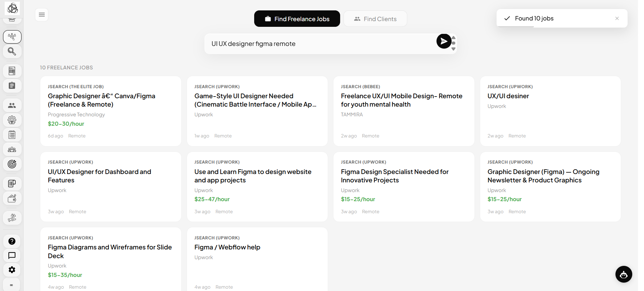This screenshot has width=644, height=291.
Task: Open the wallet sidebar icon
Action: (12, 198)
